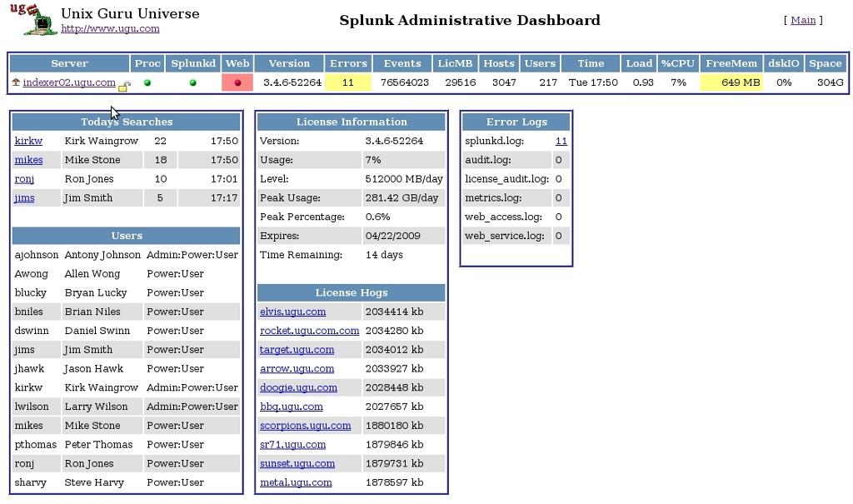Open arrow.ugu.com link
Image resolution: width=853 pixels, height=504 pixels.
click(x=297, y=369)
